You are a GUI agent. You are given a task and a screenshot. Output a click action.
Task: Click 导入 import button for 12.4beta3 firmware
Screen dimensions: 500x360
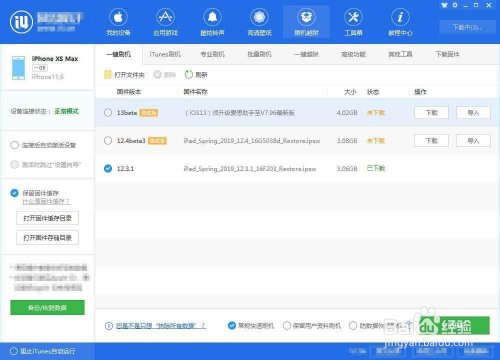[473, 141]
